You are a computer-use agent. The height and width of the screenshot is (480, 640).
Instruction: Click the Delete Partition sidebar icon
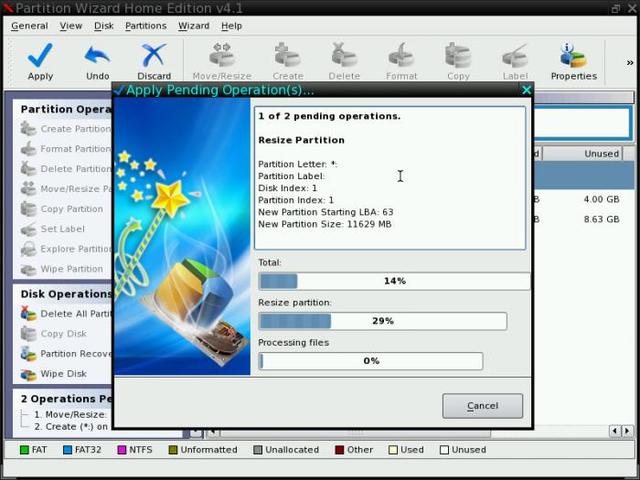[29, 169]
